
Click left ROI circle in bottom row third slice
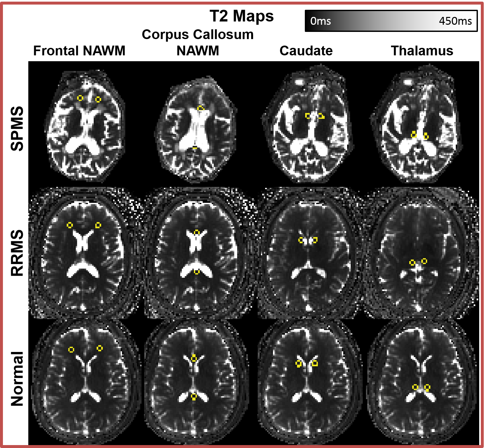(299, 363)
